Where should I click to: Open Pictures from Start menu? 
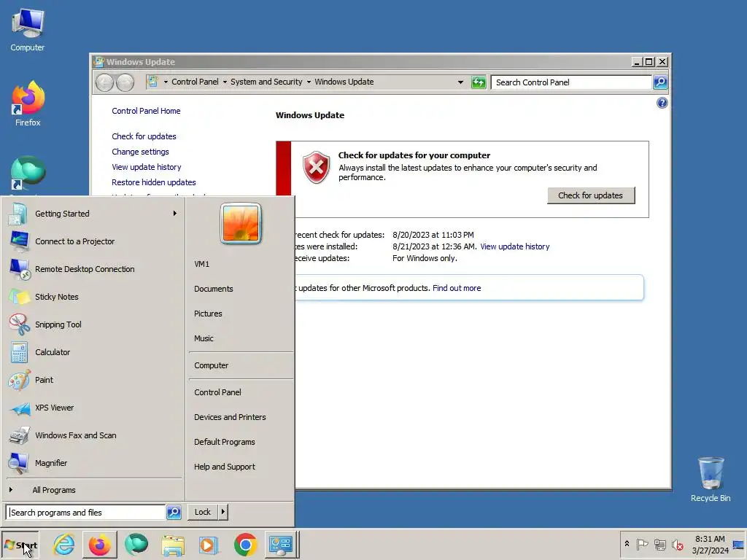coord(208,314)
